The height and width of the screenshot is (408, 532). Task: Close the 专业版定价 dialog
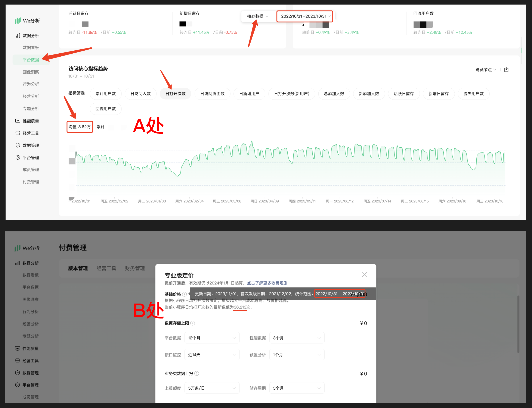[364, 275]
